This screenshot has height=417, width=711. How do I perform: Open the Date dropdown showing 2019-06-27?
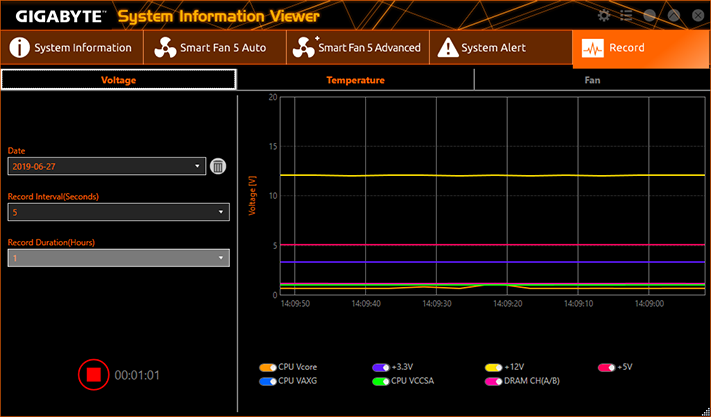[107, 166]
